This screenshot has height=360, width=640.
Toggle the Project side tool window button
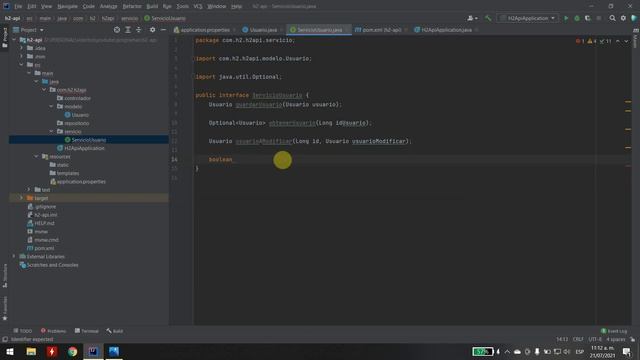click(x=4, y=38)
